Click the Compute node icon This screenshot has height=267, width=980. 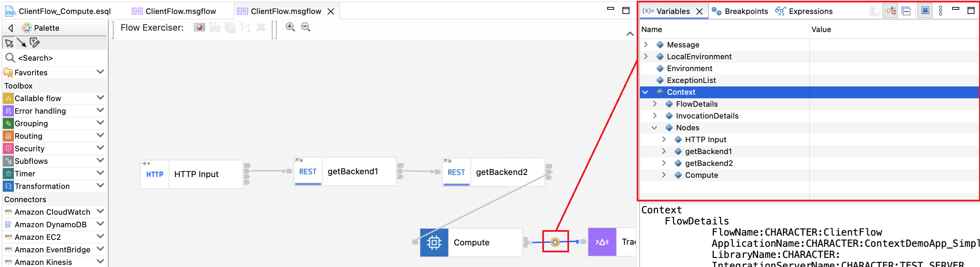point(434,242)
